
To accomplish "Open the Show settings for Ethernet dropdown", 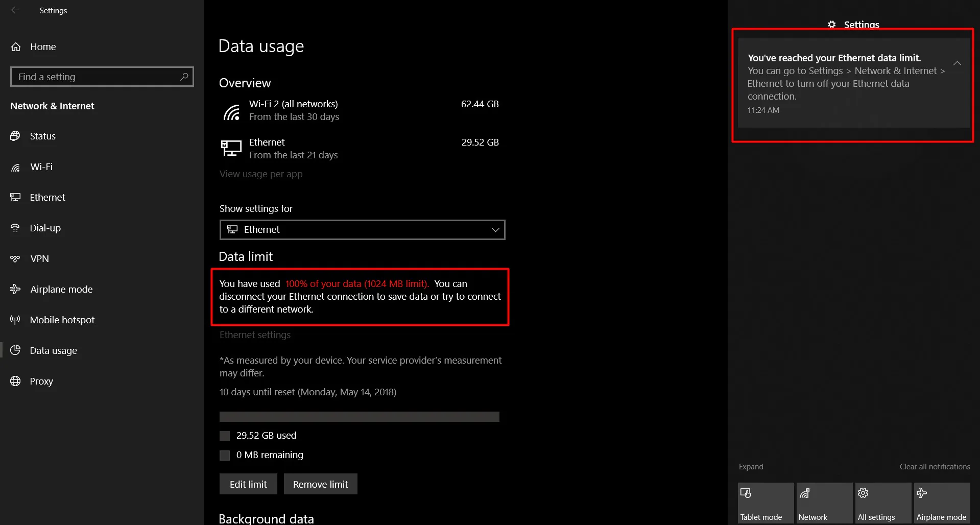I will pyautogui.click(x=362, y=230).
